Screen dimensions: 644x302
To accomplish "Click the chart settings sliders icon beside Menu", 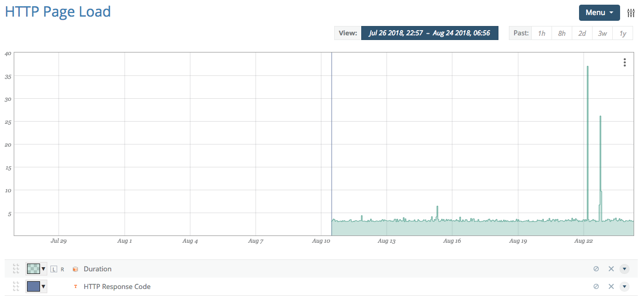I will pos(631,12).
